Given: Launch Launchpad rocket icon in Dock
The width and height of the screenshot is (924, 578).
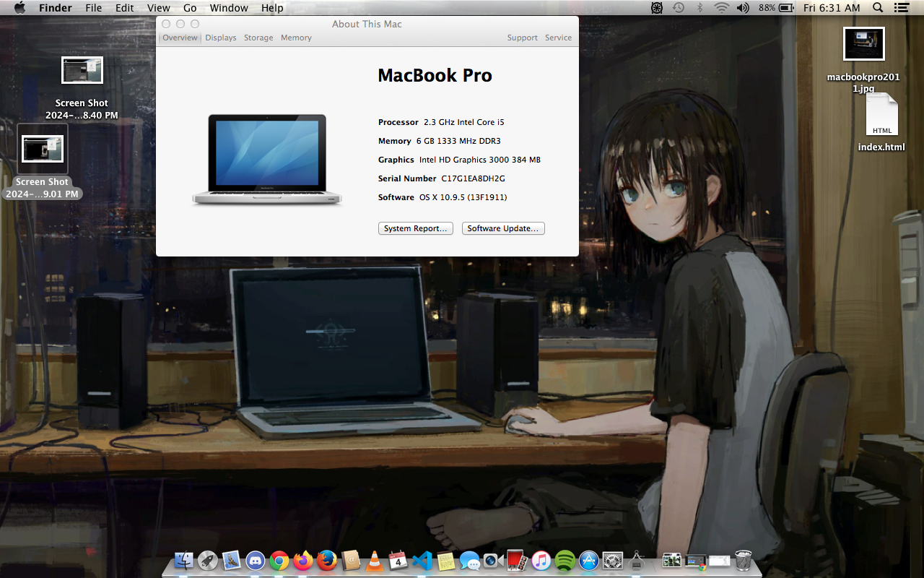Looking at the screenshot, I should click(208, 560).
